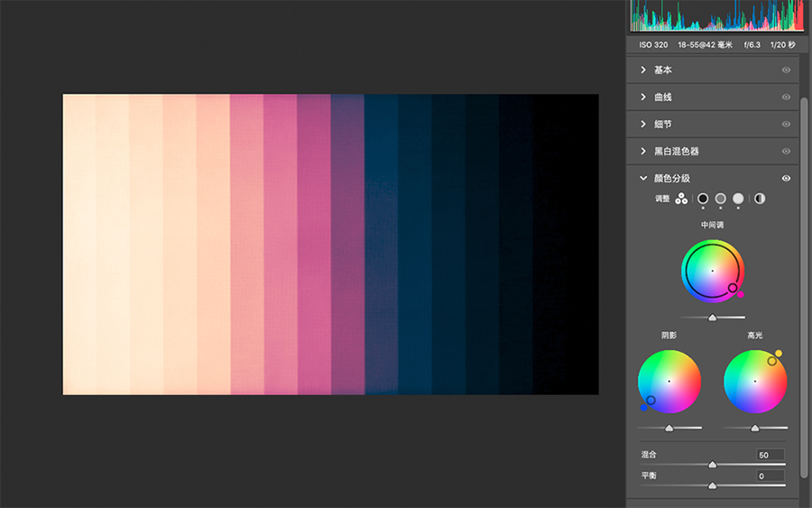Click the midtones luminance slider handle
The height and width of the screenshot is (508, 812).
coord(713,318)
